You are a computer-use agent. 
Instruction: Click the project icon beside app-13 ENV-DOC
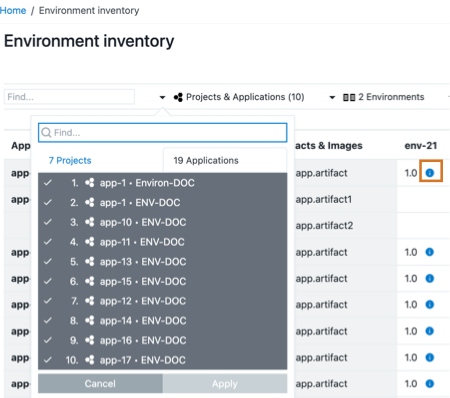coord(89,261)
